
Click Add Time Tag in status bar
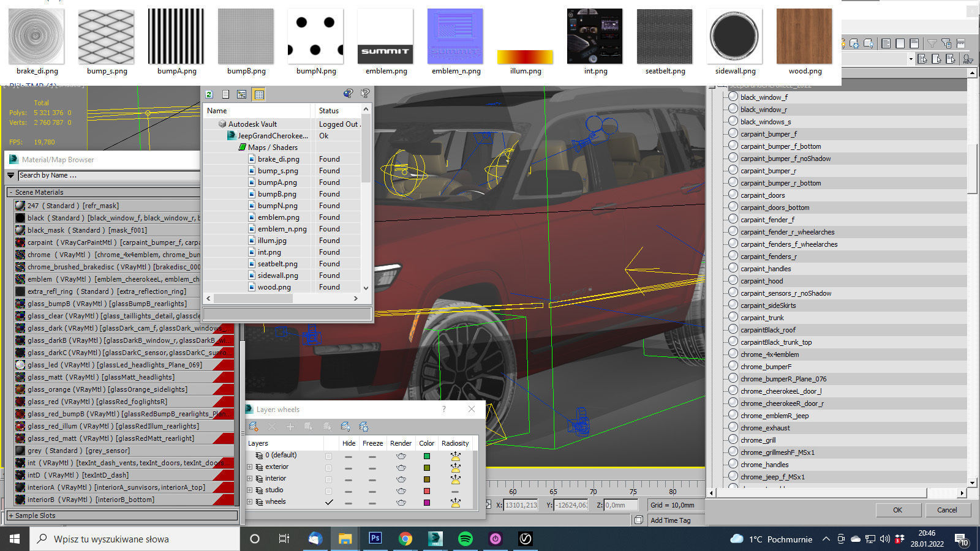click(670, 520)
